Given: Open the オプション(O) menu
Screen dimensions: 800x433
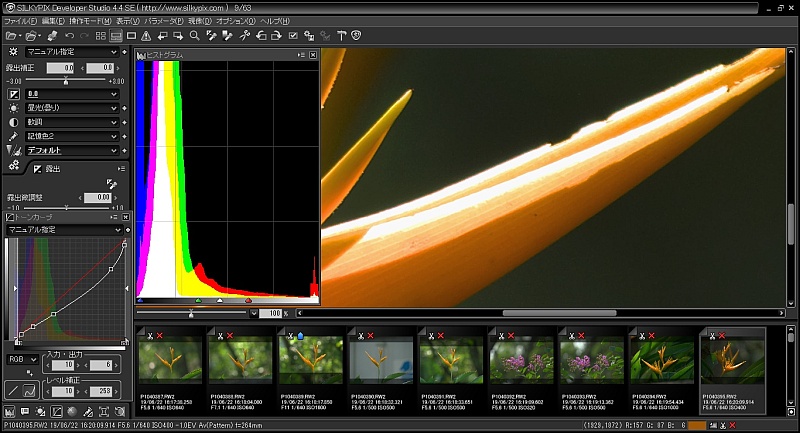Looking at the screenshot, I should 234,20.
